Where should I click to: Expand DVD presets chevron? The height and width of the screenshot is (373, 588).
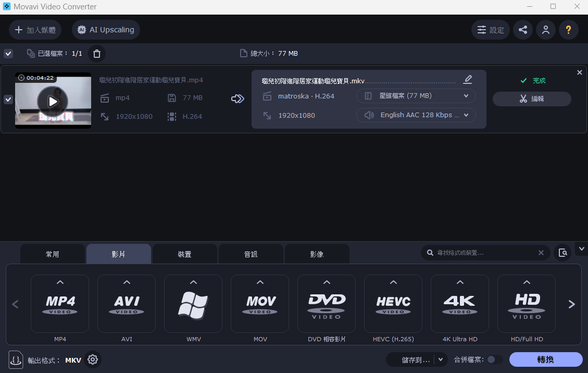(x=327, y=282)
